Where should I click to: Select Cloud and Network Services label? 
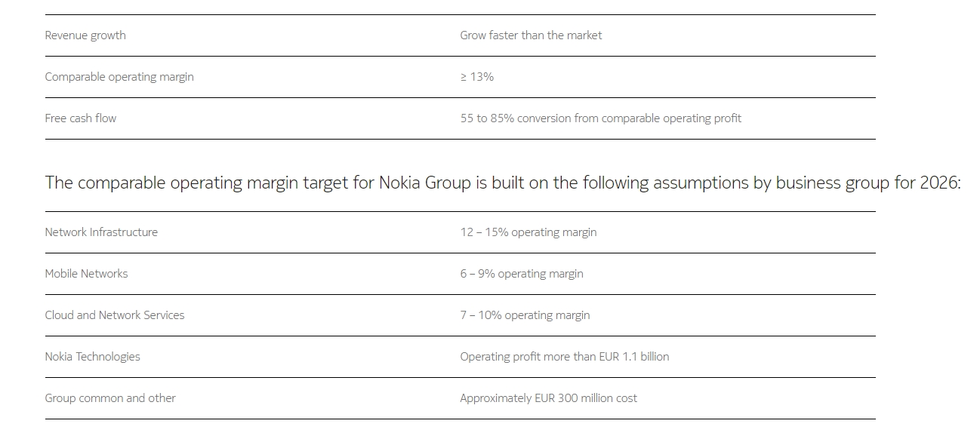[115, 315]
